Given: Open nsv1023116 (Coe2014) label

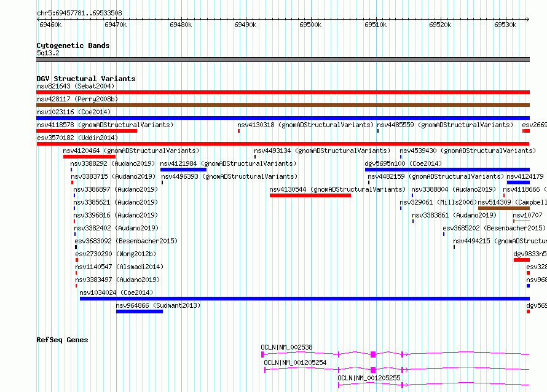Looking at the screenshot, I should [x=74, y=112].
